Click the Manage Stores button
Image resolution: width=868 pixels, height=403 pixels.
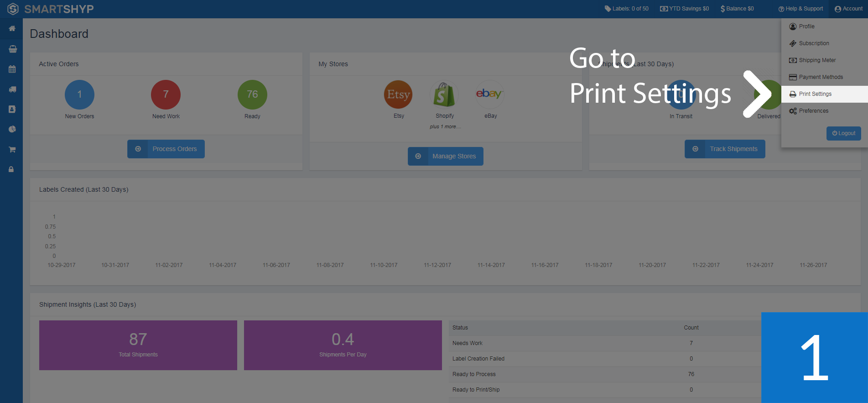pos(445,156)
